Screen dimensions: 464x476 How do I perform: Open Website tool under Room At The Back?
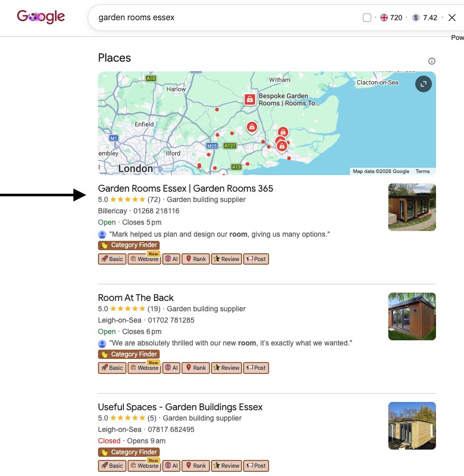click(x=144, y=368)
